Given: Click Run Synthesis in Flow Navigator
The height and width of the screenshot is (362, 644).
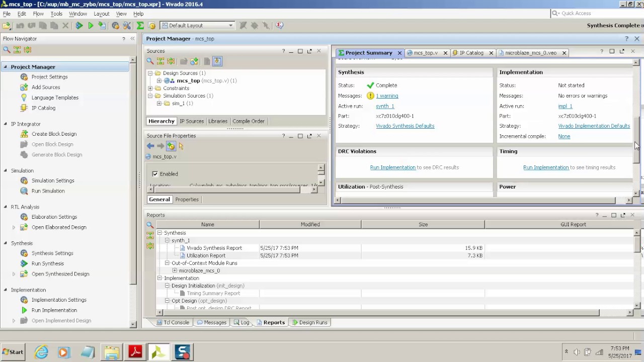Looking at the screenshot, I should tap(47, 263).
